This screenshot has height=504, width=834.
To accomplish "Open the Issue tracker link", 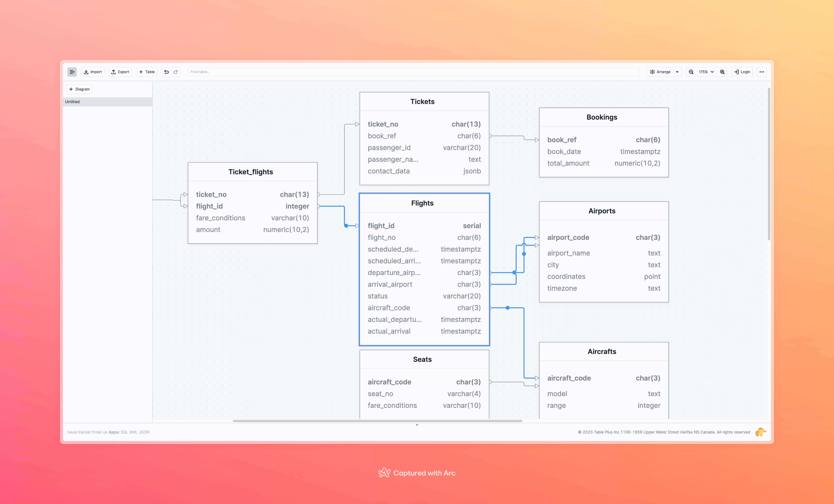I will [x=78, y=432].
